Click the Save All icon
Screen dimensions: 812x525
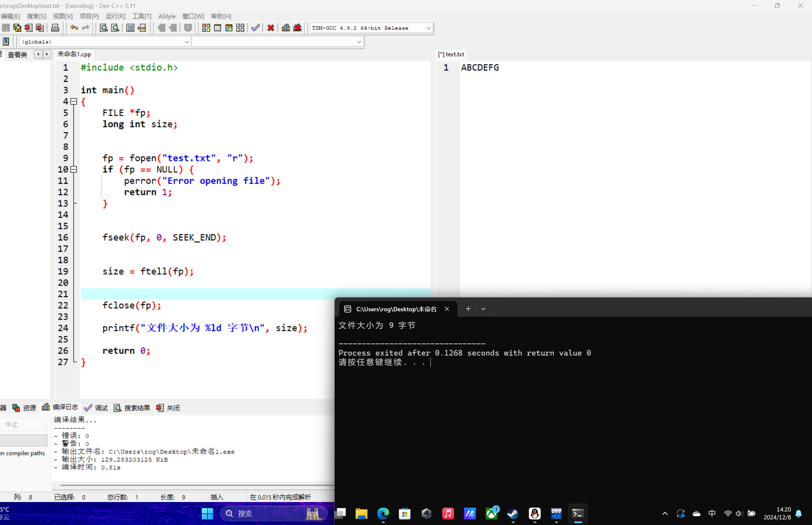click(17, 28)
